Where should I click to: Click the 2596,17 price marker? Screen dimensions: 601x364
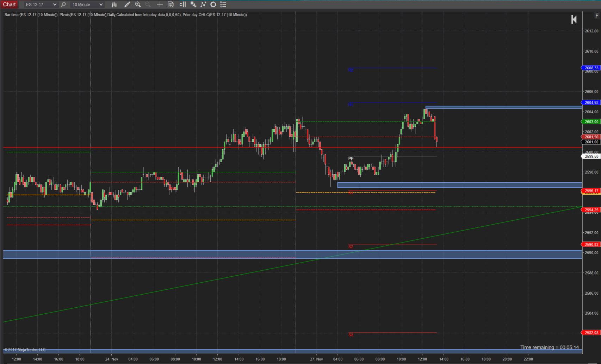click(590, 191)
